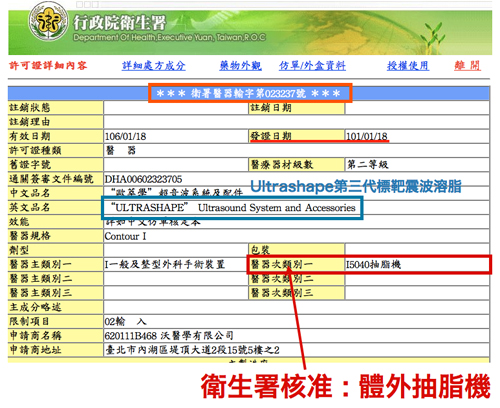The height and width of the screenshot is (408, 500).
Task: Click the English name ULTRASHAPE Ultrasound System text
Action: [233, 208]
